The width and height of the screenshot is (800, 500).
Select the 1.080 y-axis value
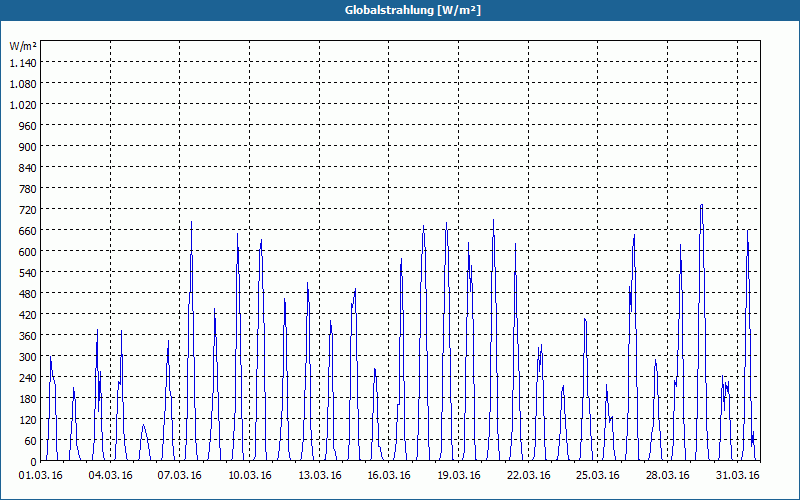23,84
